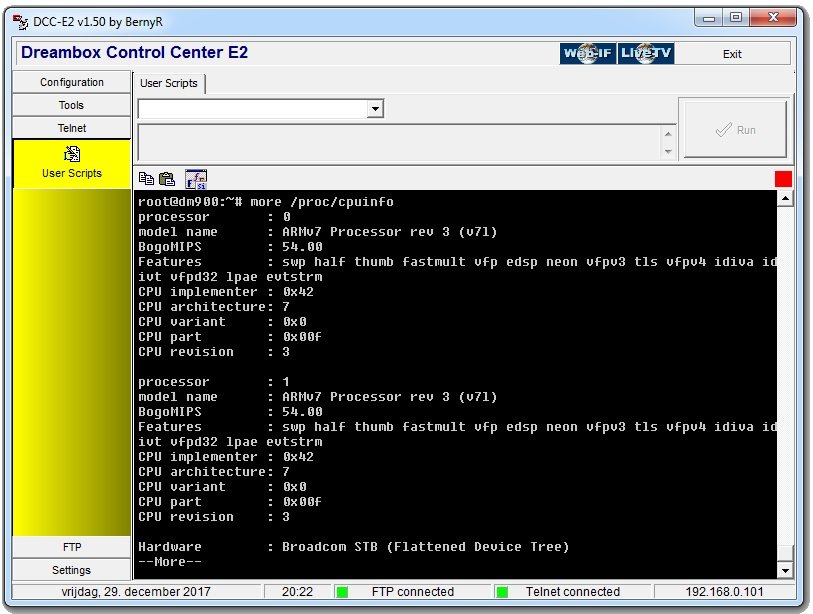The width and height of the screenshot is (813, 614).
Task: Open the Web-IF globe button
Action: (x=588, y=53)
